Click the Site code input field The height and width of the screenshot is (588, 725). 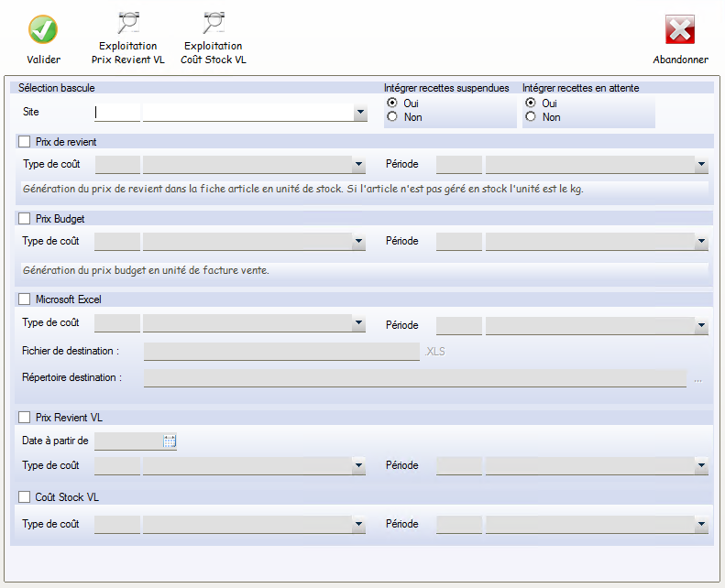tap(118, 112)
